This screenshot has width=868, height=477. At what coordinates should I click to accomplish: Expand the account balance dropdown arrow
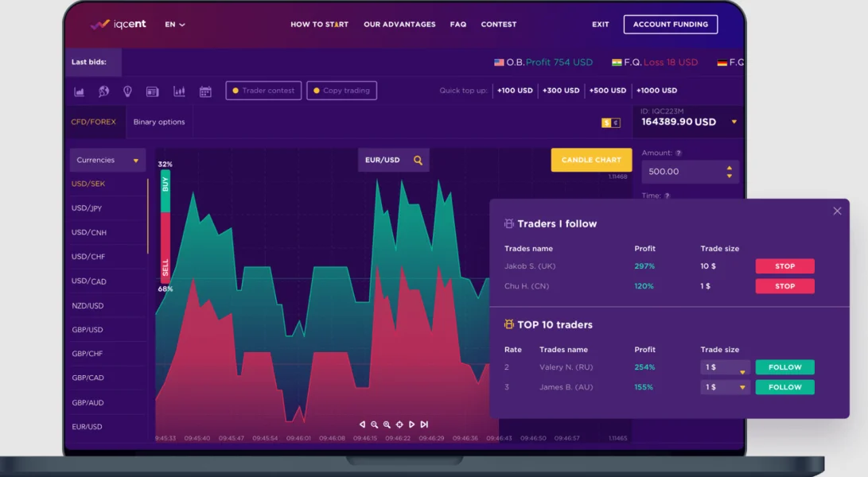pyautogui.click(x=734, y=122)
